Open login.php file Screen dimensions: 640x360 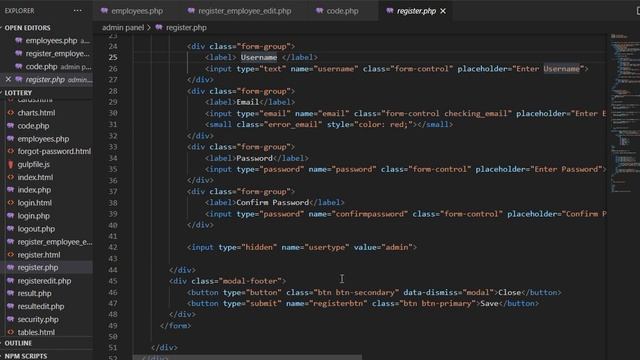pos(33,216)
